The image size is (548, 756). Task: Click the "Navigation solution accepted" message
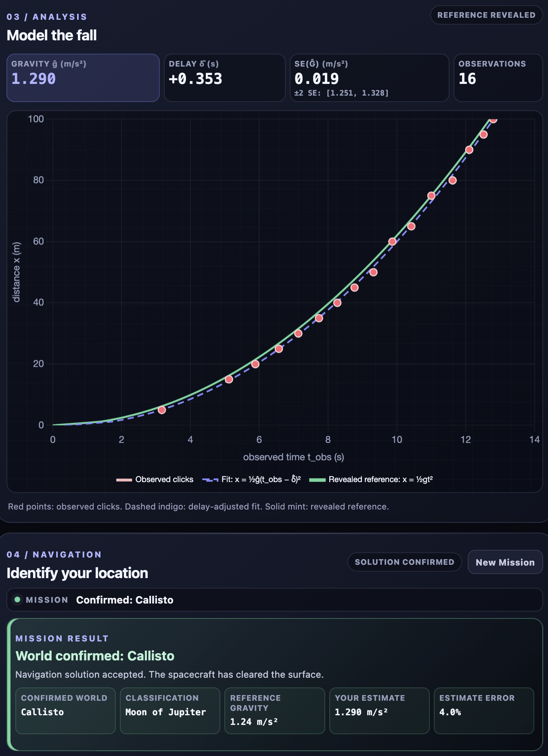(169, 675)
